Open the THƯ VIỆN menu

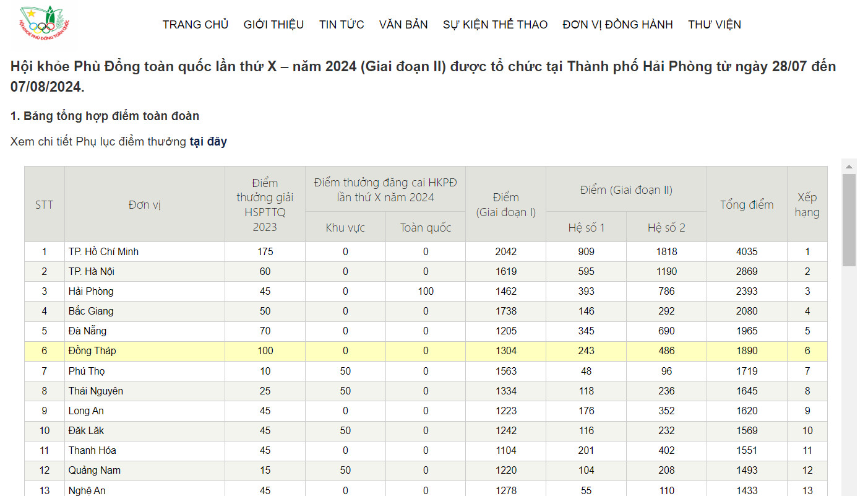point(714,25)
